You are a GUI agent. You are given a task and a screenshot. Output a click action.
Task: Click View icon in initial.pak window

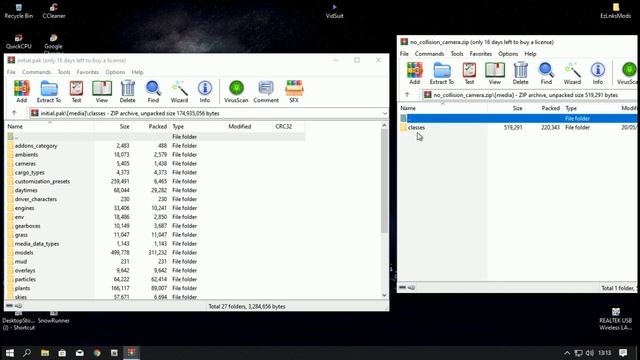click(x=102, y=91)
